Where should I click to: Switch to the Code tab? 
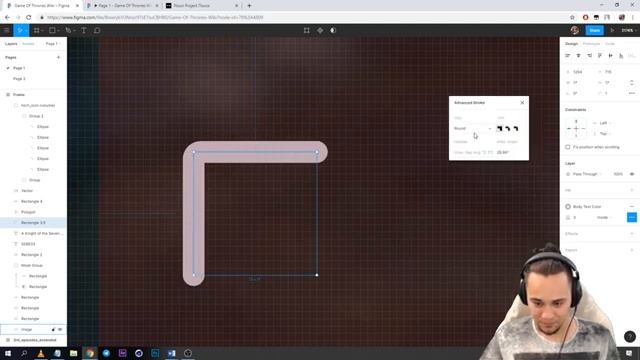[x=610, y=44]
